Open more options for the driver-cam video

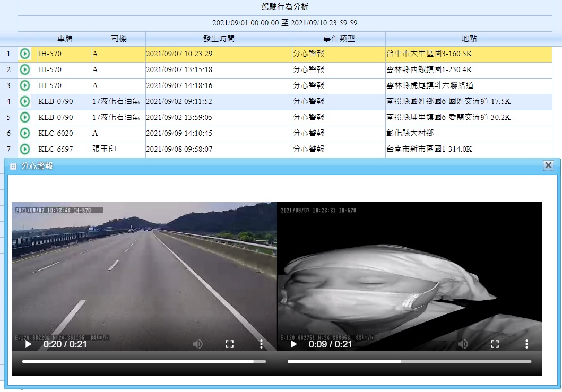pos(526,344)
